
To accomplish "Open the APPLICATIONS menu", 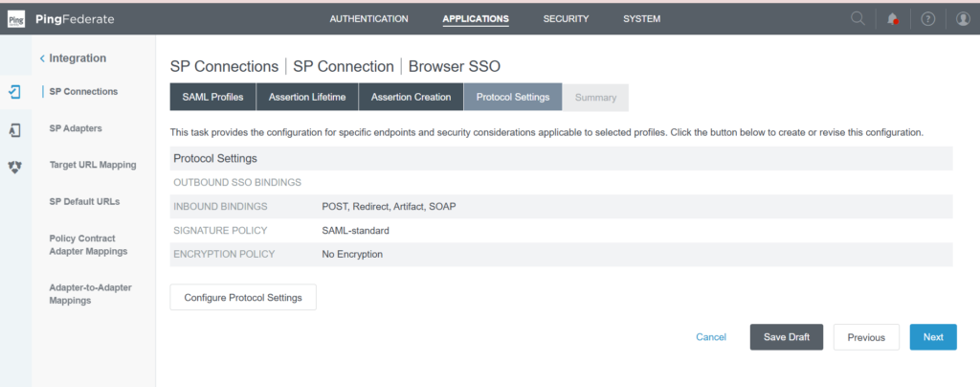I will (x=476, y=19).
